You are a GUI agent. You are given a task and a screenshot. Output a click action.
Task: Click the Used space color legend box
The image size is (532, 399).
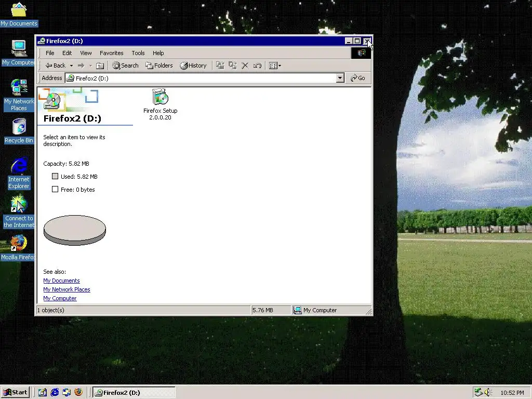click(x=55, y=176)
